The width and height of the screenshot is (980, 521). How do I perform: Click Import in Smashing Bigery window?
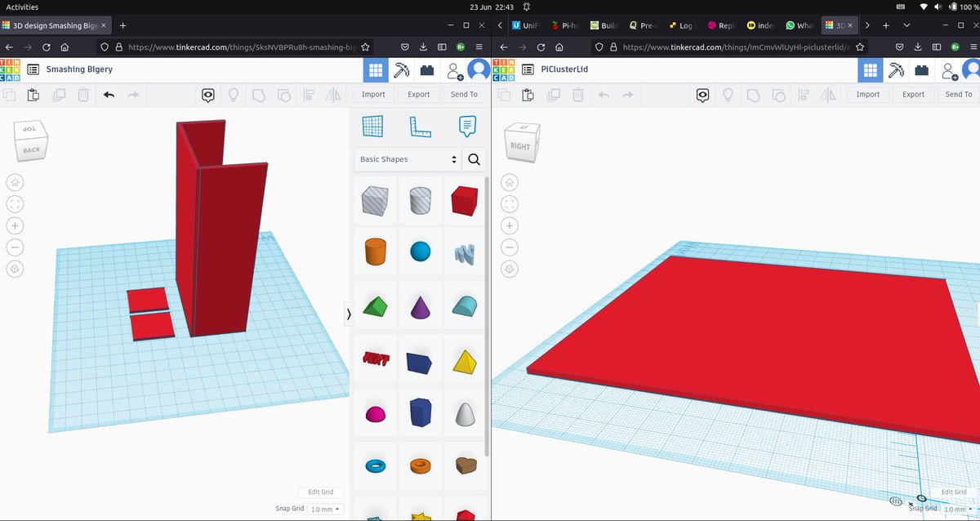373,95
